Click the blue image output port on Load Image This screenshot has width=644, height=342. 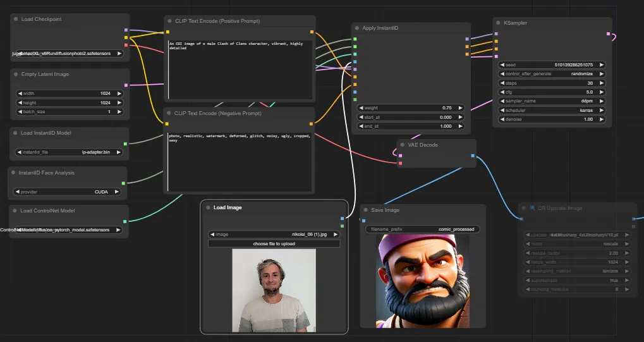(342, 219)
